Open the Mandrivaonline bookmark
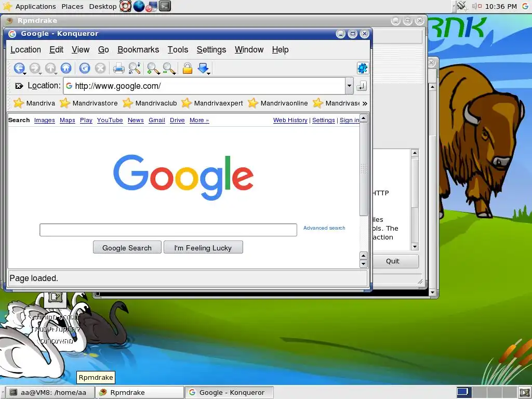This screenshot has width=532, height=399. (277, 103)
